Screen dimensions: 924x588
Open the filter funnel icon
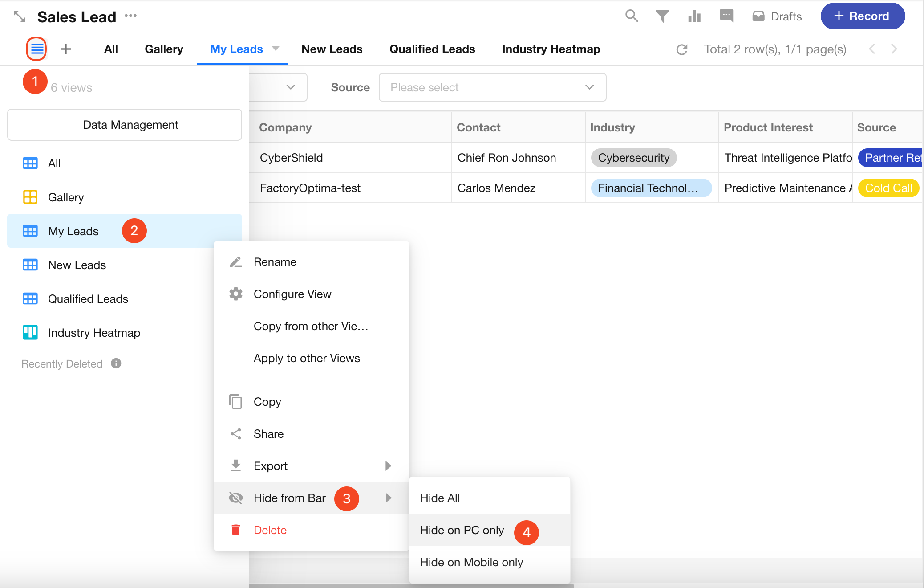[x=662, y=16]
